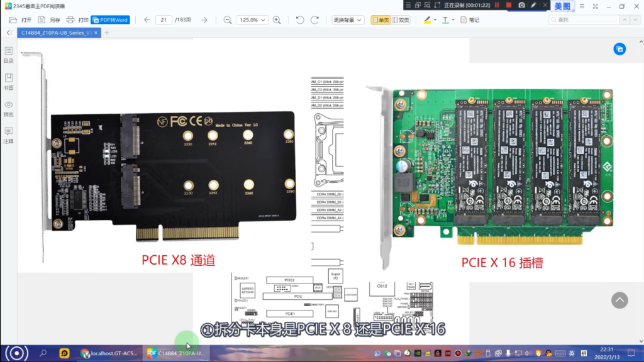The image size is (644, 362).
Task: Click the PDF转Word convert button
Action: pyautogui.click(x=110, y=20)
